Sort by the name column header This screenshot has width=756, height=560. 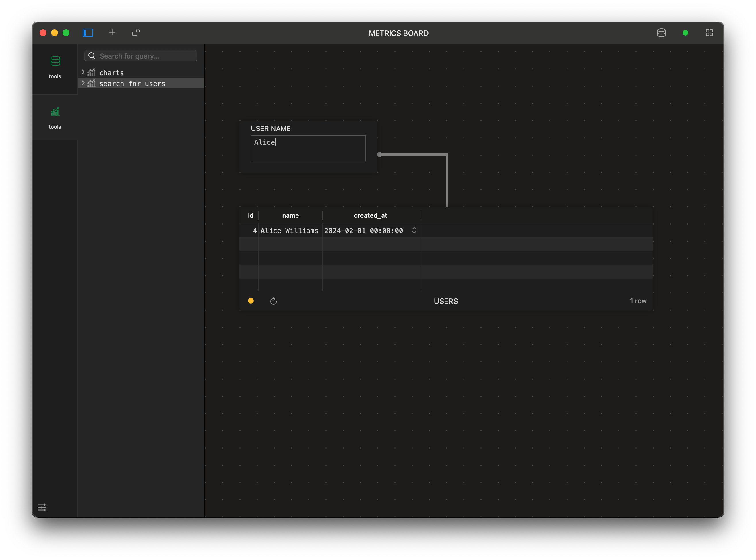(x=290, y=215)
